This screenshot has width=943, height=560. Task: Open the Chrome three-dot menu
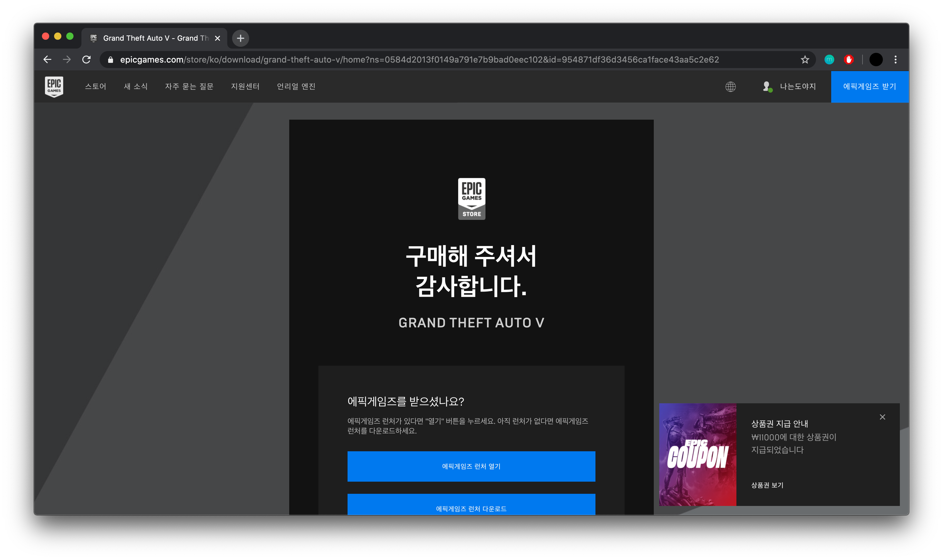click(x=895, y=60)
